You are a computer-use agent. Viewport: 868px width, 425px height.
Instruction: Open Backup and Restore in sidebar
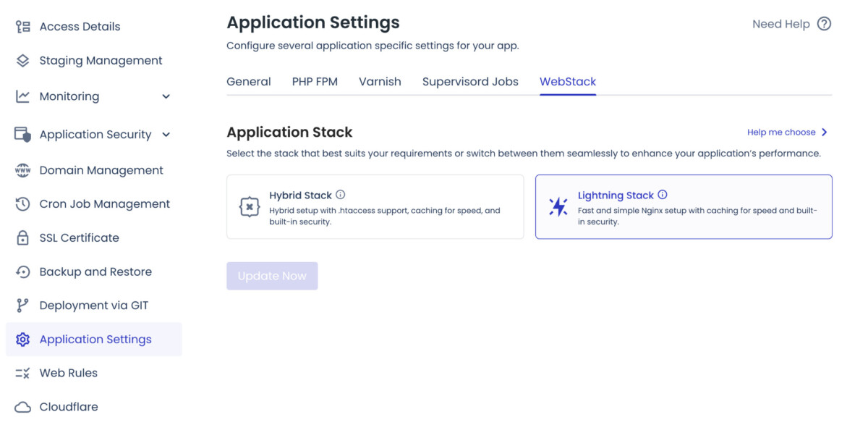(95, 272)
